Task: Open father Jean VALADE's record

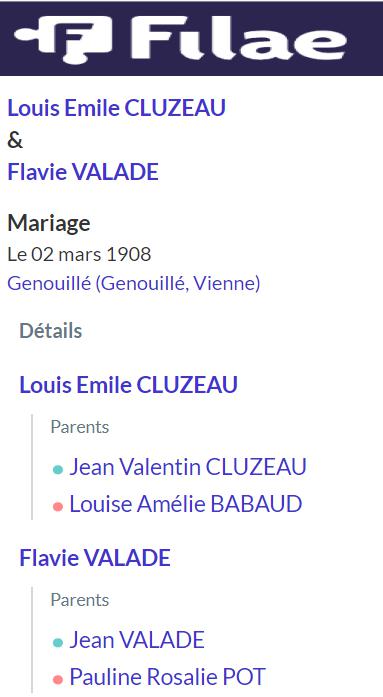Action: tap(137, 640)
